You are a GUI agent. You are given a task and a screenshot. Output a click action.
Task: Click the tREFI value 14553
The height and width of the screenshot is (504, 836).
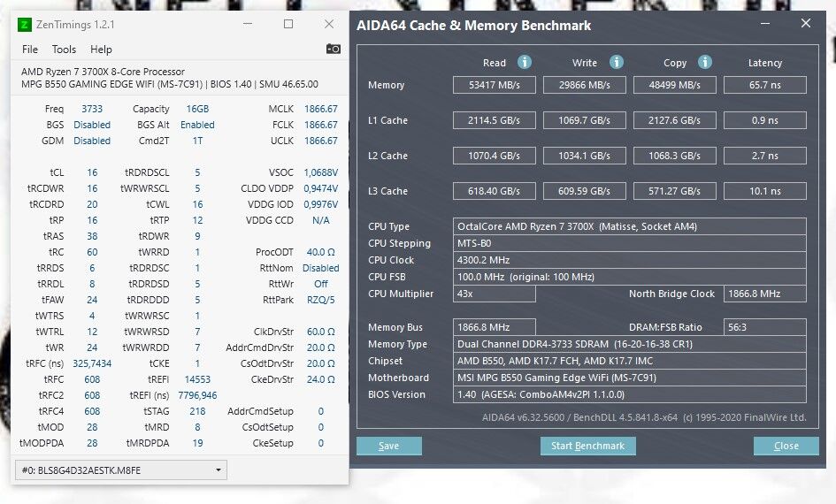(197, 379)
